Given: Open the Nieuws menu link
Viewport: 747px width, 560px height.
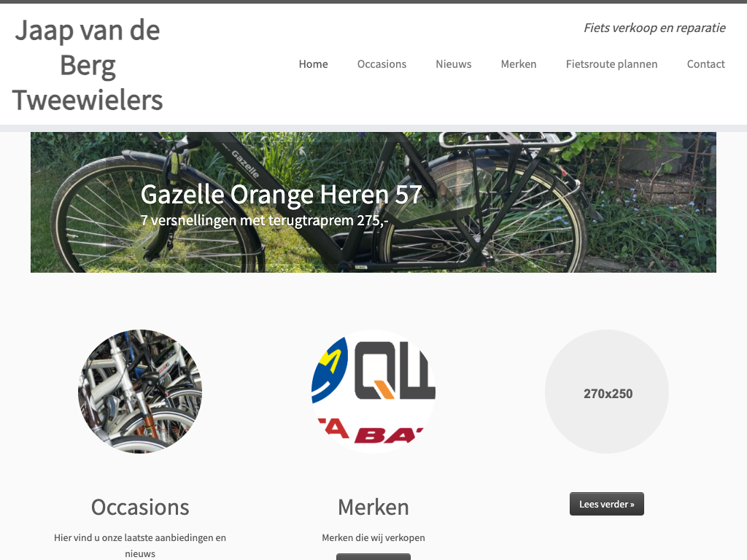Looking at the screenshot, I should tap(454, 64).
